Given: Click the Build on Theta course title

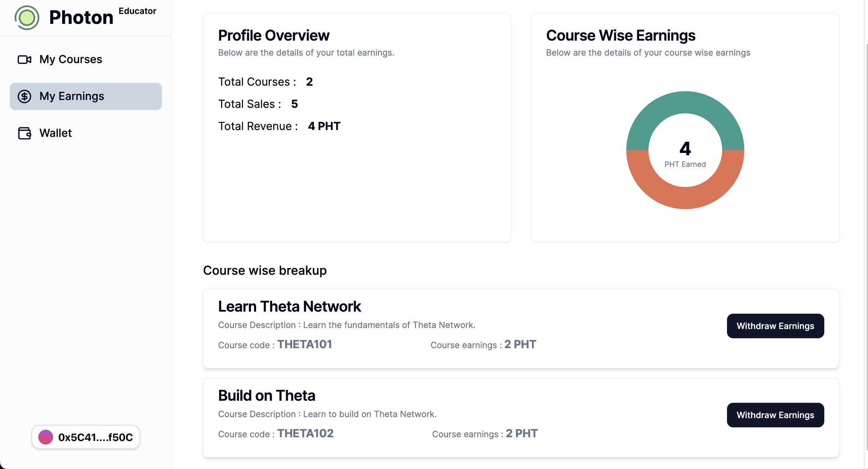Looking at the screenshot, I should [266, 396].
